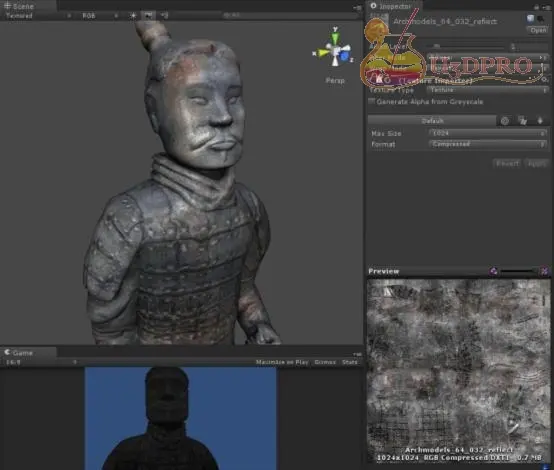Open the Textured draw mode dropdown

[x=38, y=16]
